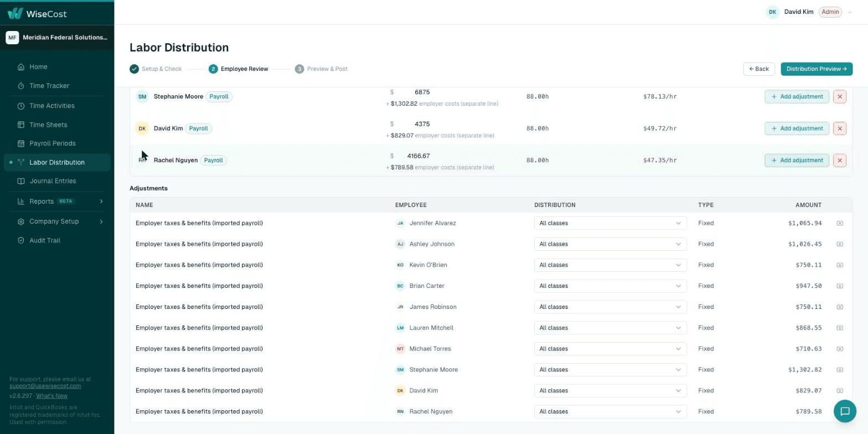Click the Audit Trail shield icon
Viewport: 868px width, 434px height.
click(x=21, y=240)
